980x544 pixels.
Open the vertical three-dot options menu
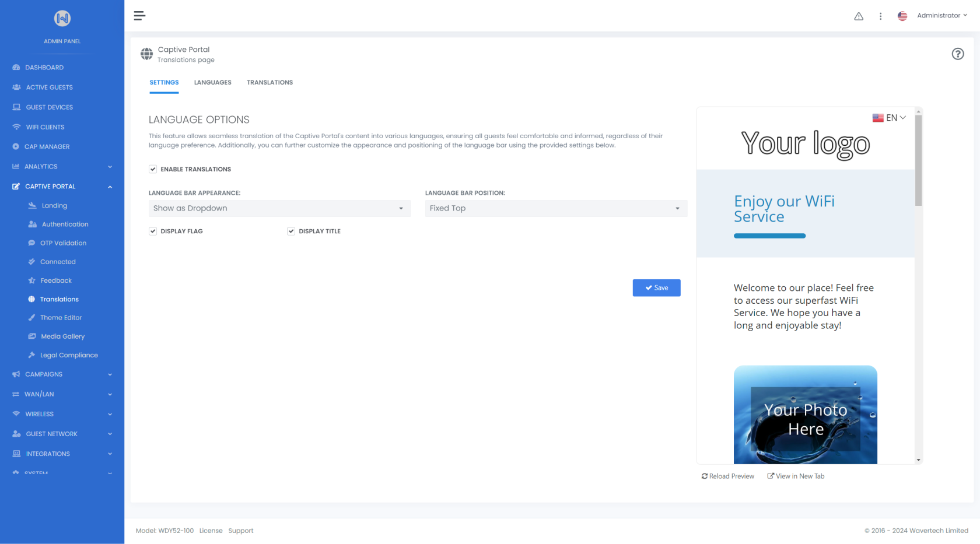(880, 16)
